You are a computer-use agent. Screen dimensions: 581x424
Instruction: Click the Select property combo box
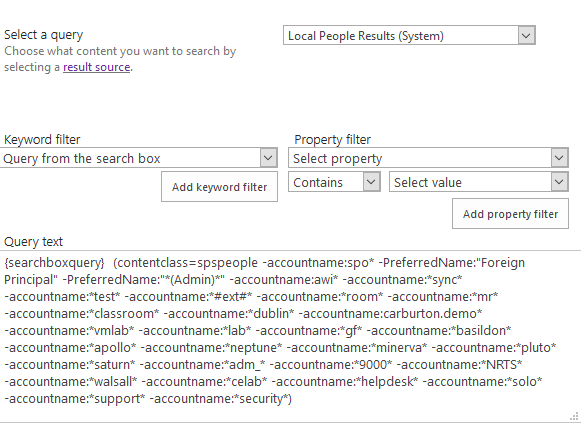(428, 158)
